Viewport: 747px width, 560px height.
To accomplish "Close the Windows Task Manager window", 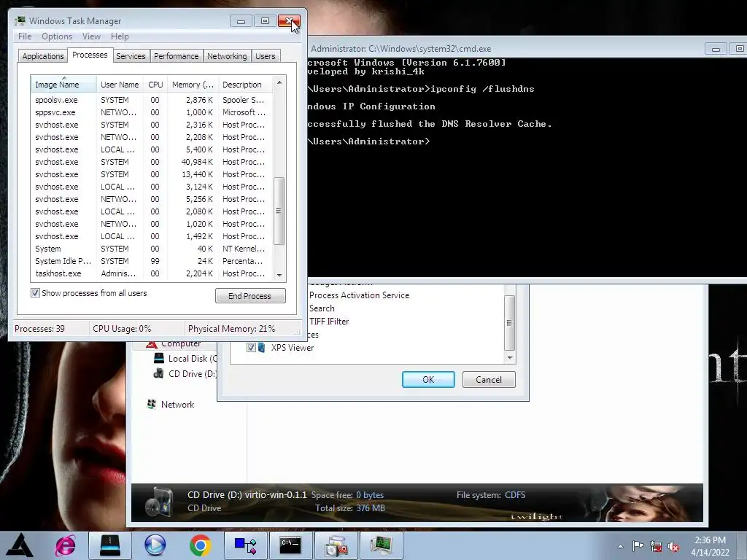I will pyautogui.click(x=289, y=21).
